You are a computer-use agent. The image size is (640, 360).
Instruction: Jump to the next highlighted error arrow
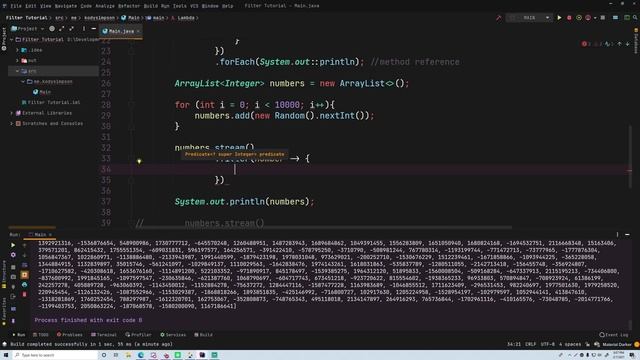coord(628,44)
